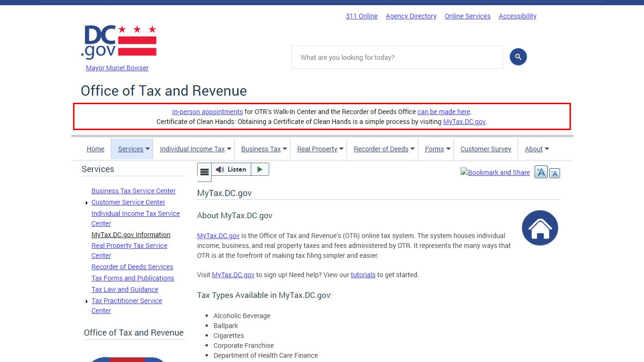Expand the Business Tax dropdown arrow

point(285,149)
